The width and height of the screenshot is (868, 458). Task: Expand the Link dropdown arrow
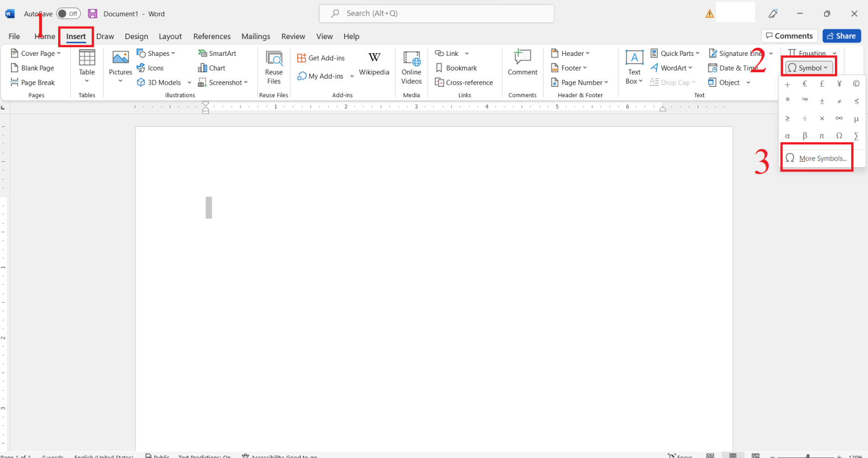click(x=467, y=53)
